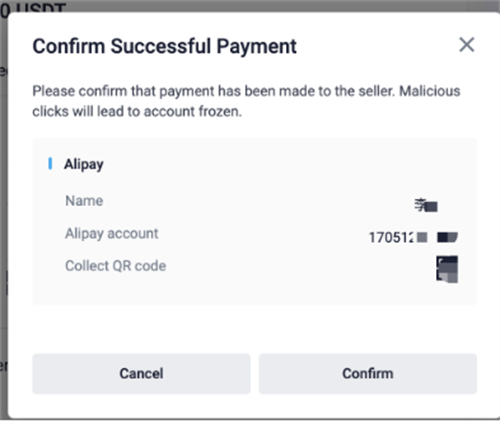The image size is (500, 424).
Task: Click the Confirm button
Action: tap(368, 374)
